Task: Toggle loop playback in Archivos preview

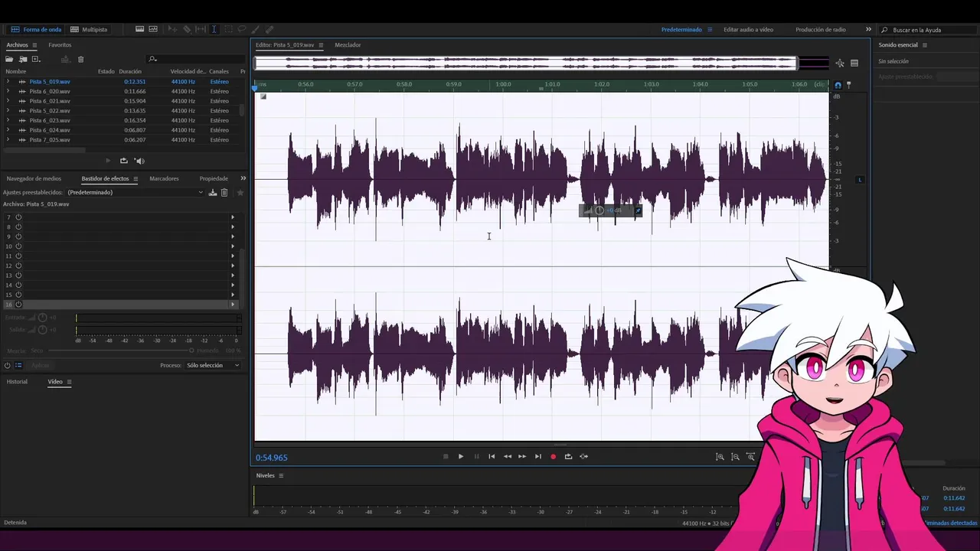Action: click(123, 161)
